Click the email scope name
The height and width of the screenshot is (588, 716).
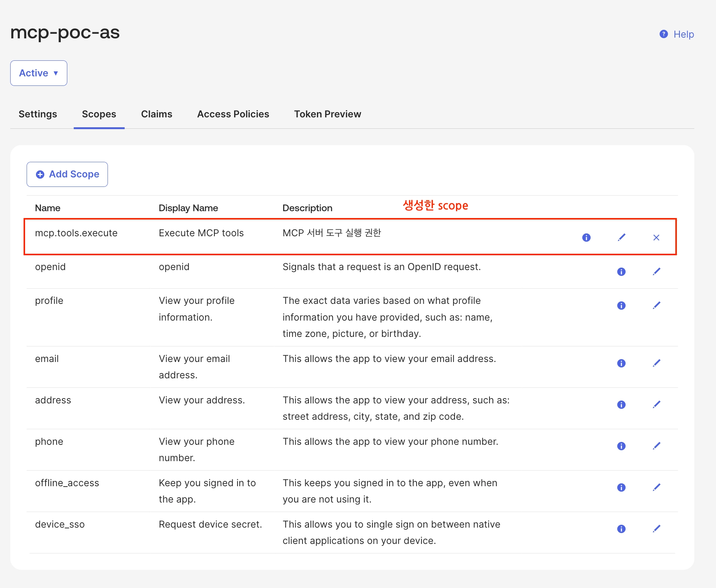(x=47, y=359)
